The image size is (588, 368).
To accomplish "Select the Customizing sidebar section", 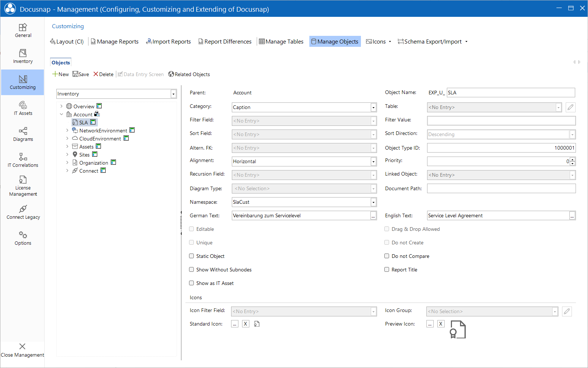I will coord(23,82).
